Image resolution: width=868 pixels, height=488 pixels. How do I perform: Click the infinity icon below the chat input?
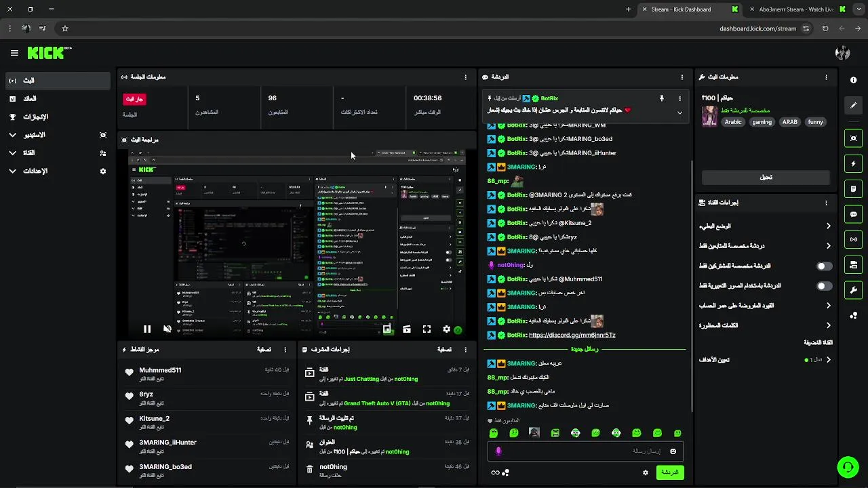click(x=495, y=472)
